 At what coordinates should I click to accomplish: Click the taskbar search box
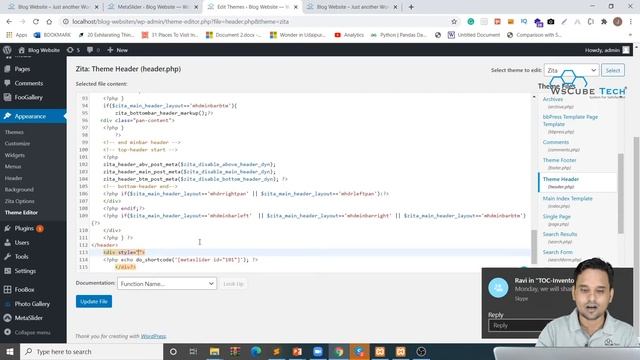click(x=91, y=351)
